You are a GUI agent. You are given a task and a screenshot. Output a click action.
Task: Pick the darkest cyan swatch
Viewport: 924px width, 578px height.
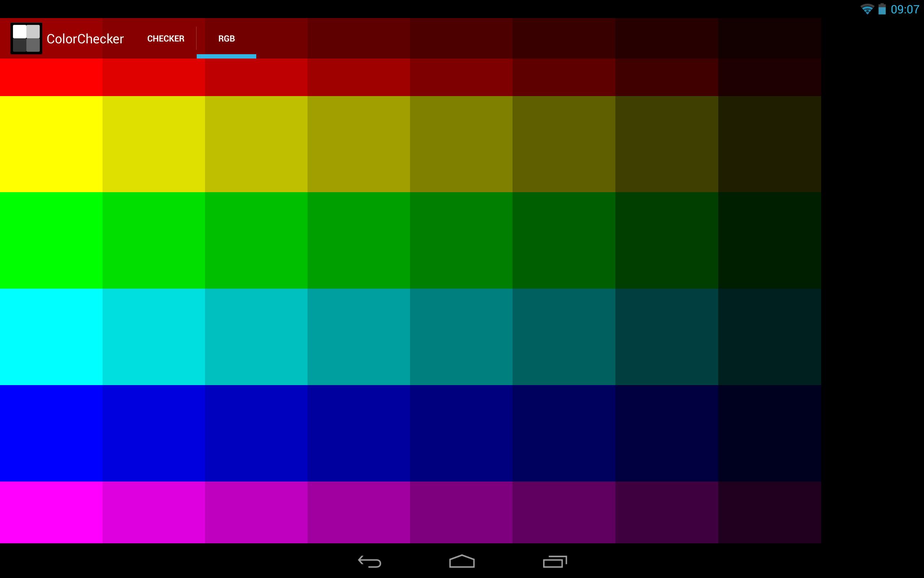pyautogui.click(x=770, y=337)
